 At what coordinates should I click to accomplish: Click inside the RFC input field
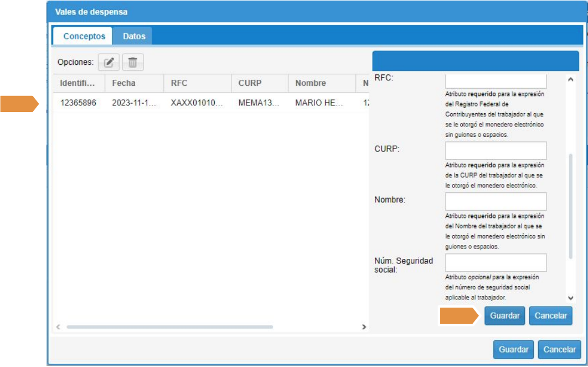496,80
